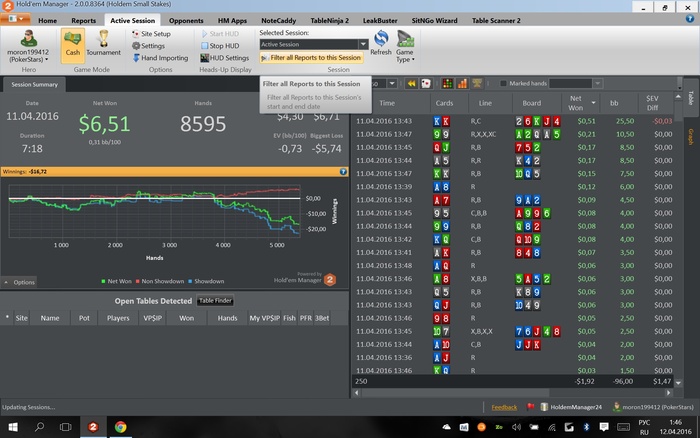700x438 pixels.
Task: Click red flag icon in status bar
Action: (x=530, y=407)
